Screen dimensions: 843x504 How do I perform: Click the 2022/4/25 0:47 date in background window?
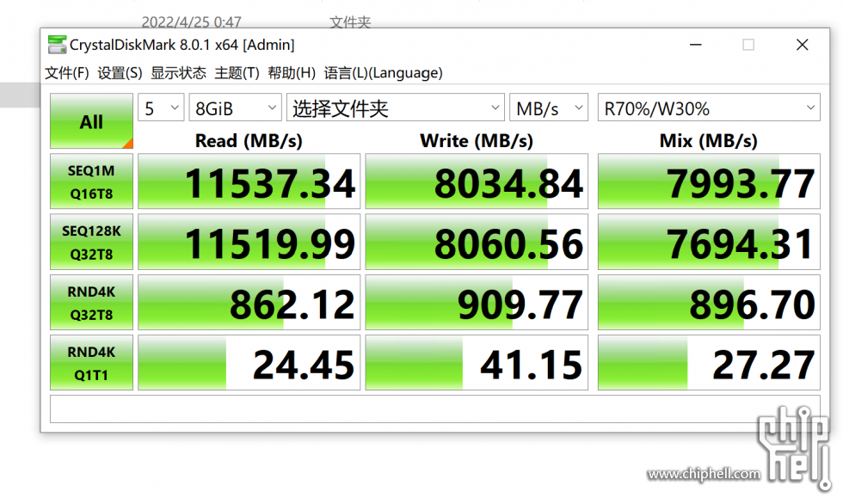coord(191,22)
